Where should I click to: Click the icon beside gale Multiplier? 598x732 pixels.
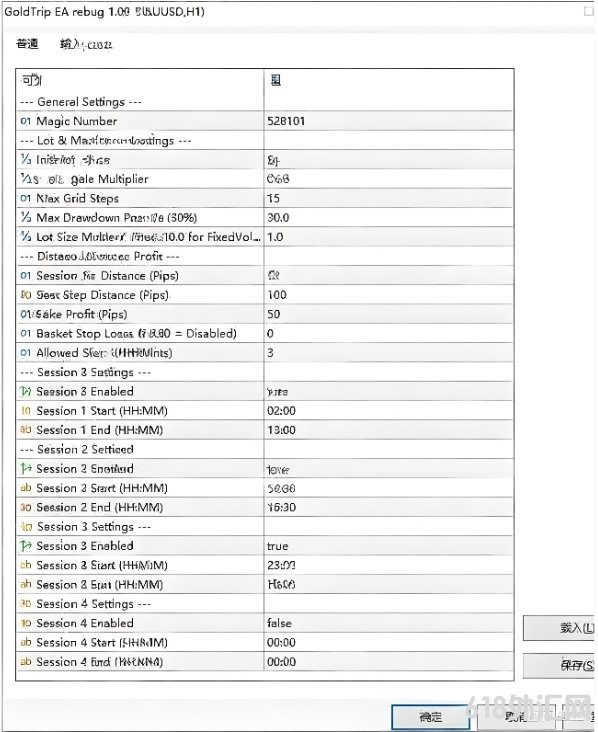pyautogui.click(x=26, y=179)
